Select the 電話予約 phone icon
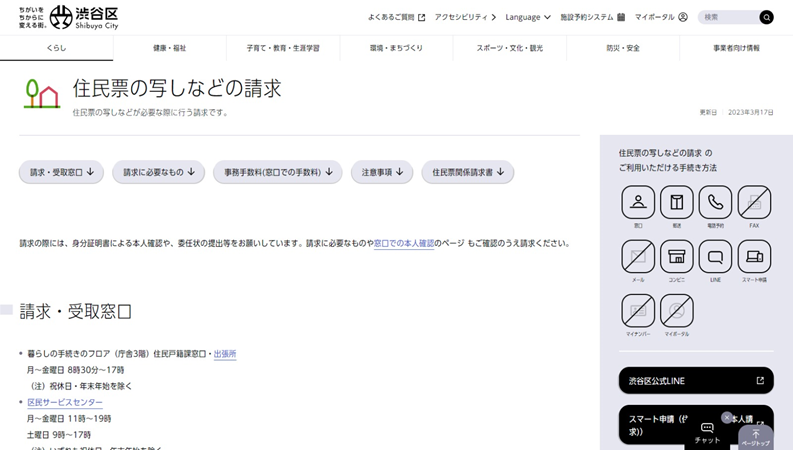This screenshot has height=450, width=793. point(715,203)
